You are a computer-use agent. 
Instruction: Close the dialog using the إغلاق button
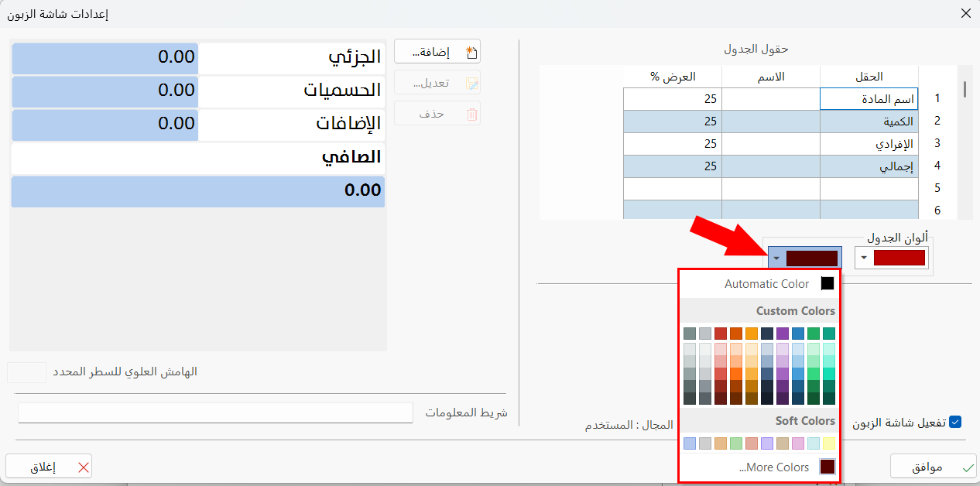tap(46, 466)
